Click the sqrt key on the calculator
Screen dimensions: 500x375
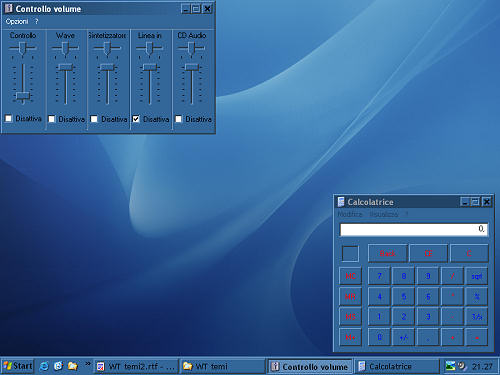coord(477,276)
